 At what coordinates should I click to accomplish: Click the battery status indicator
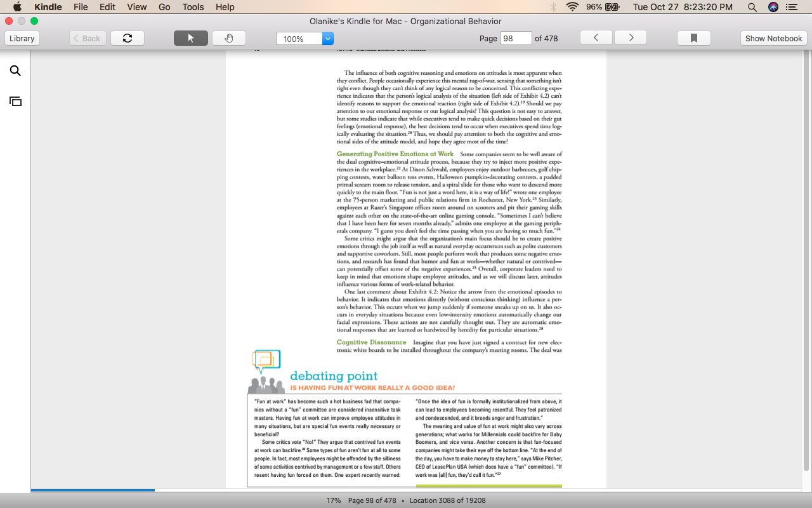603,7
